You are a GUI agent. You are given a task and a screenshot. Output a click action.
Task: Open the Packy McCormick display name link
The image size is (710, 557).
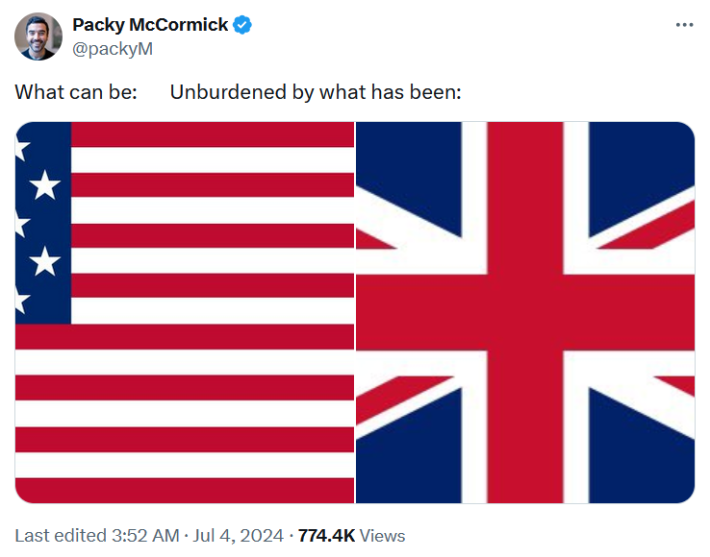point(150,25)
